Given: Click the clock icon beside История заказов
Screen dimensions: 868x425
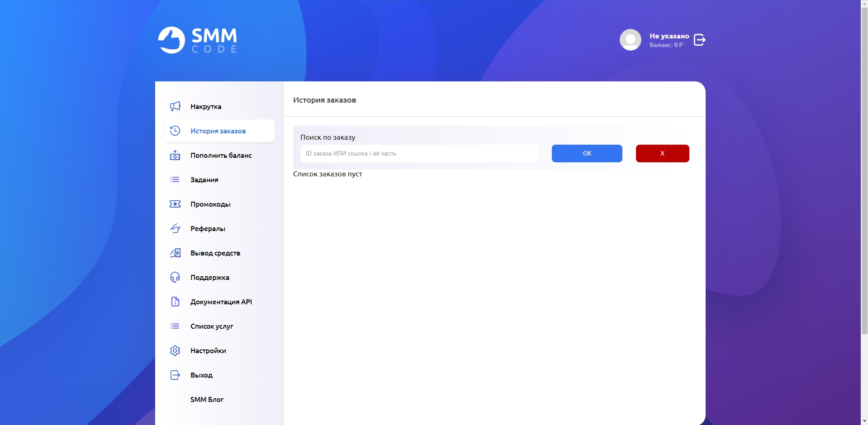Looking at the screenshot, I should (175, 131).
